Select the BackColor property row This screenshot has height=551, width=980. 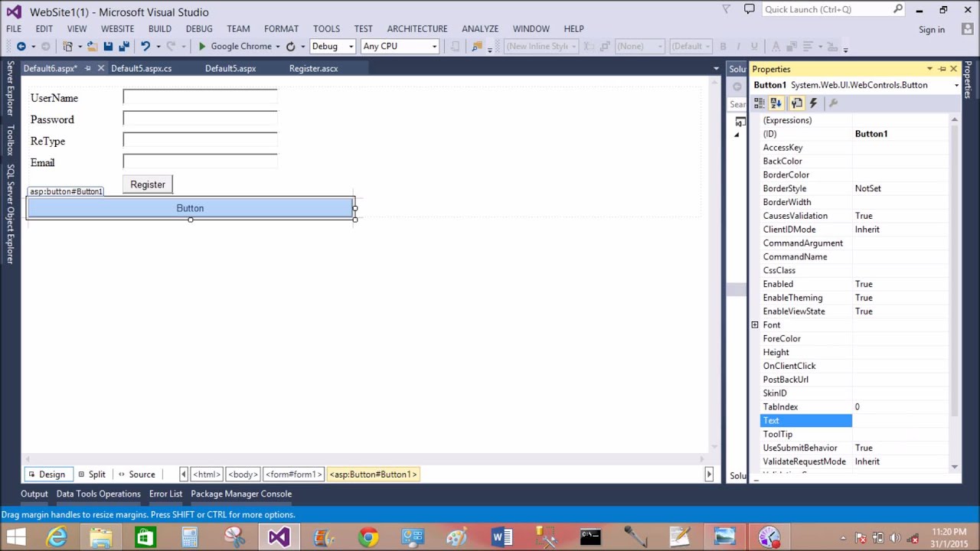coord(854,161)
